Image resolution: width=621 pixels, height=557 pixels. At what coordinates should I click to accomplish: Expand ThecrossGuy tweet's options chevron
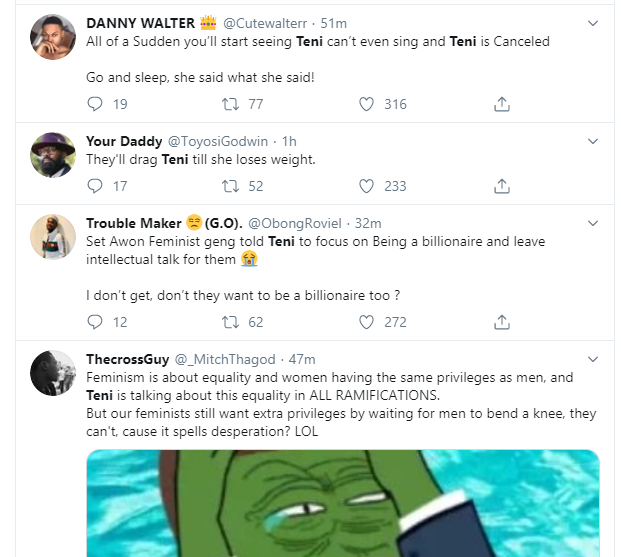[x=592, y=358]
